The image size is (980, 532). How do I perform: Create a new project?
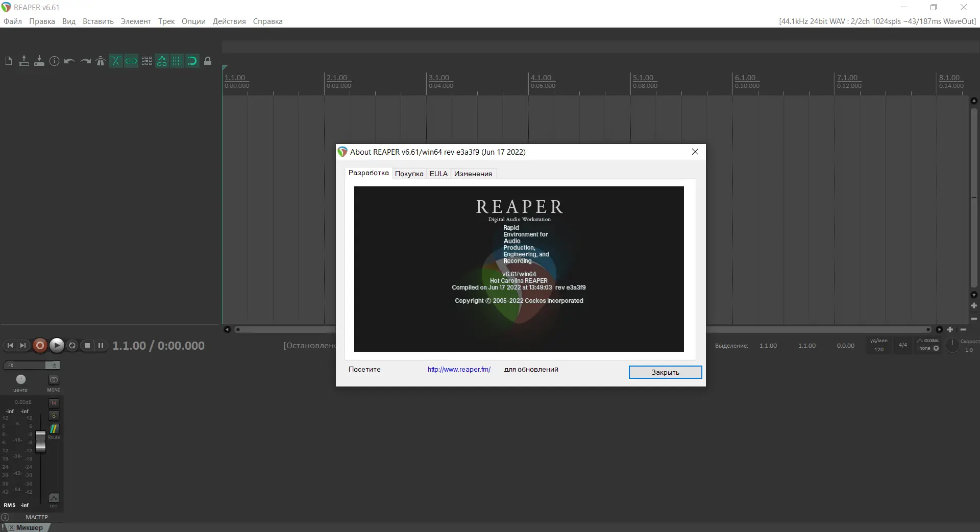coord(9,61)
